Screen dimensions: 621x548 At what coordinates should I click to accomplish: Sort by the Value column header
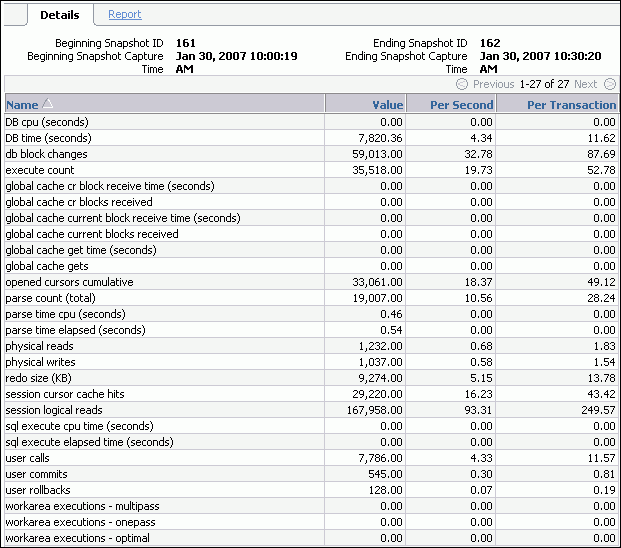click(x=387, y=104)
